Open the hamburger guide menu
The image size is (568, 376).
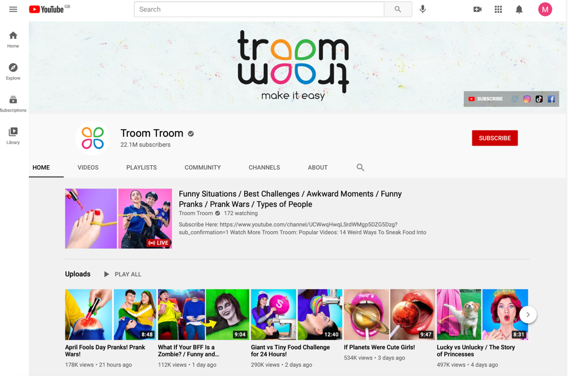(13, 9)
